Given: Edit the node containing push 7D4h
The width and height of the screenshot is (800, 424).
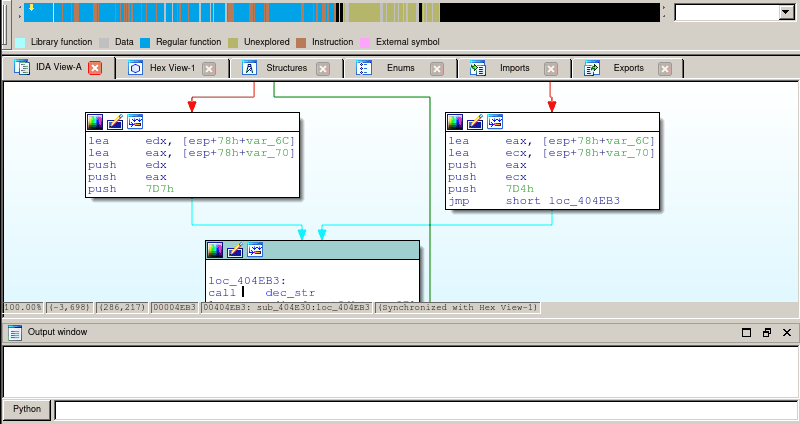Looking at the screenshot, I should [x=475, y=122].
